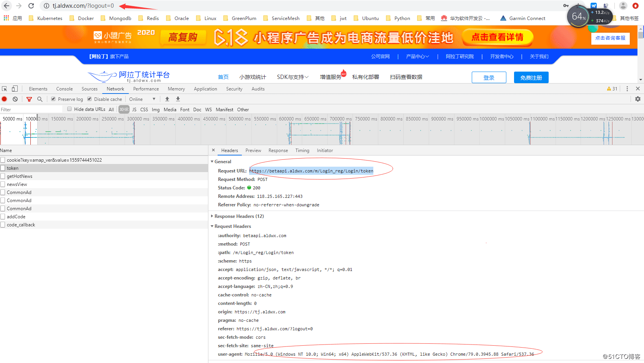This screenshot has width=644, height=363.
Task: Activate the inspect element cursor tool
Action: pyautogui.click(x=4, y=89)
